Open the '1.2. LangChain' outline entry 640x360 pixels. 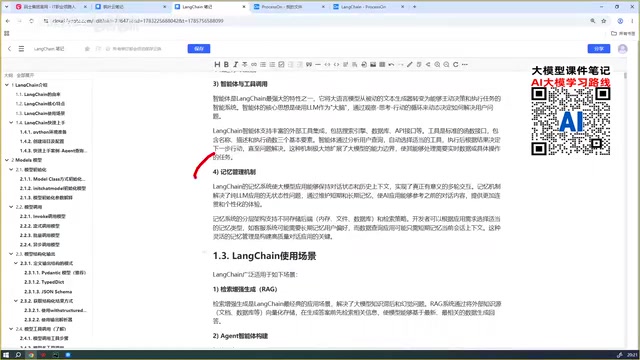pos(40,104)
